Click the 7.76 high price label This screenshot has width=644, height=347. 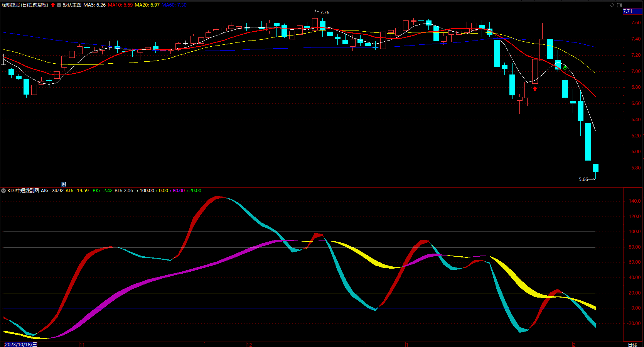pos(325,13)
